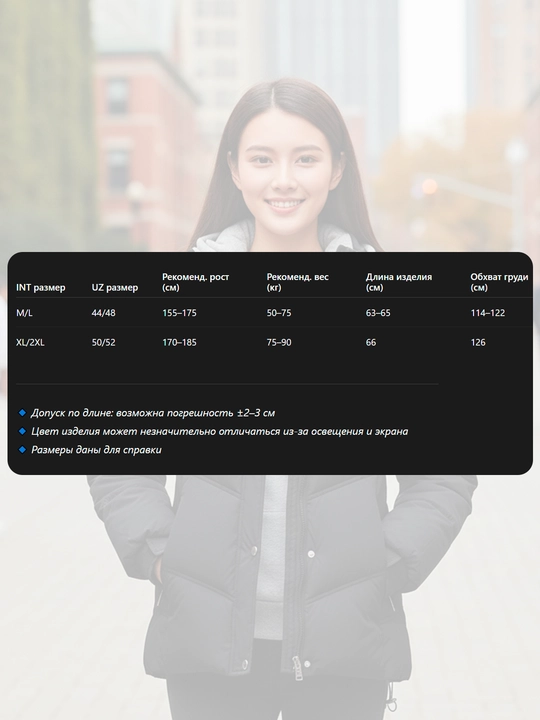Viewport: 540px width, 720px height.
Task: Select the XL/2XL size cell
Action: pos(30,342)
